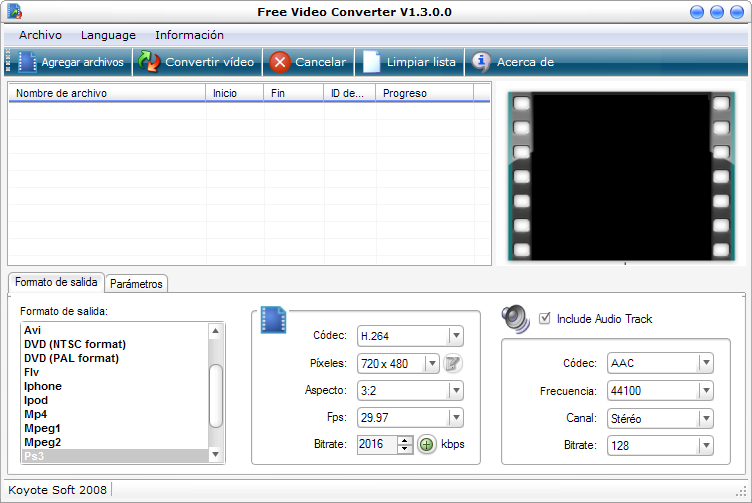Select Mp4 in output format list
Screen dimensions: 752x503
(36, 414)
